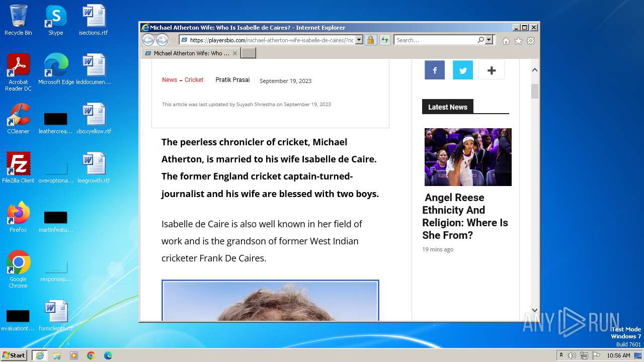Open the Favorites star icon
Screen dimensions: 644x362
tap(518, 41)
